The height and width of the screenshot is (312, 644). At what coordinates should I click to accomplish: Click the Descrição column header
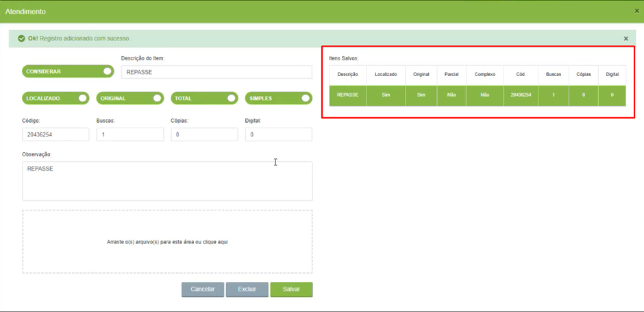click(x=347, y=75)
